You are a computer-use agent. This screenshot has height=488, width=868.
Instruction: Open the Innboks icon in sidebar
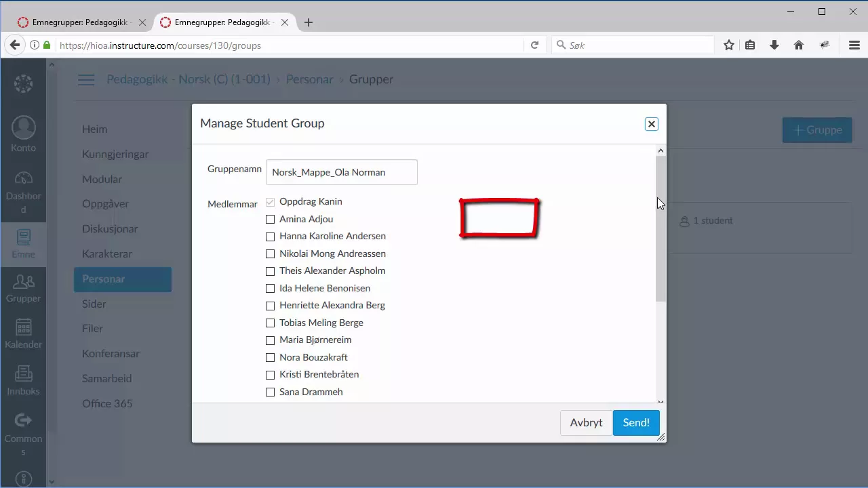(23, 373)
